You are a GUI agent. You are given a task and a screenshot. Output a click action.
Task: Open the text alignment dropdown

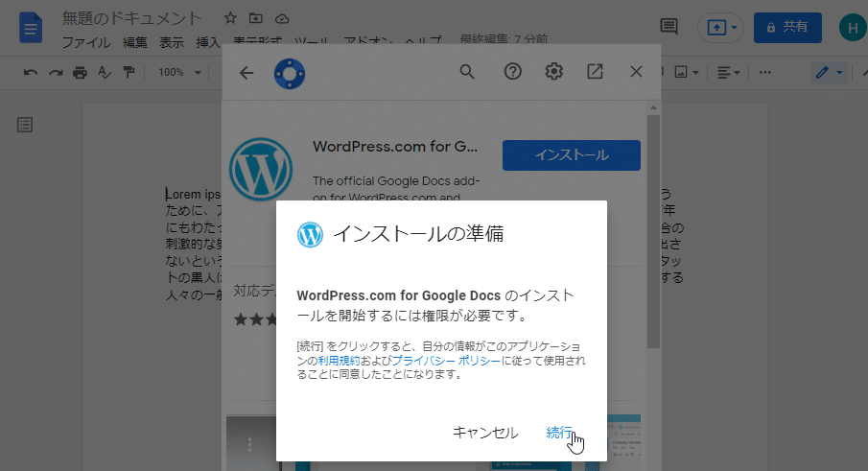point(729,72)
